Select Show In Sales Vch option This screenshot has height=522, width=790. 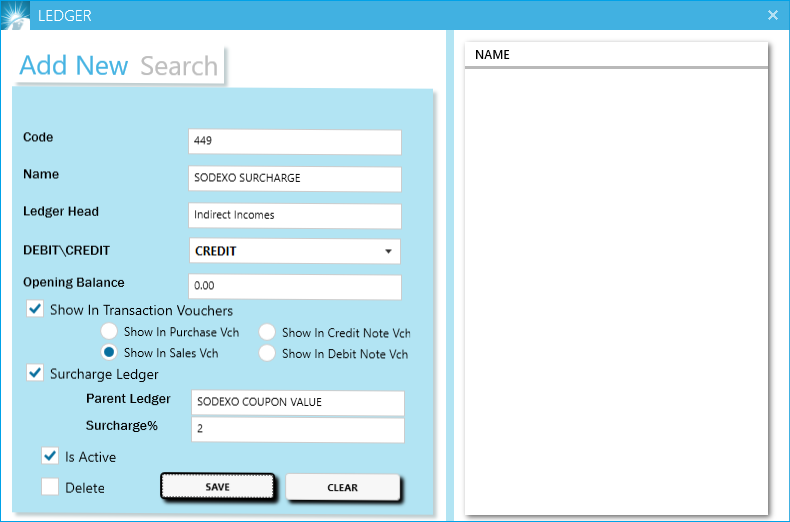pyautogui.click(x=109, y=353)
